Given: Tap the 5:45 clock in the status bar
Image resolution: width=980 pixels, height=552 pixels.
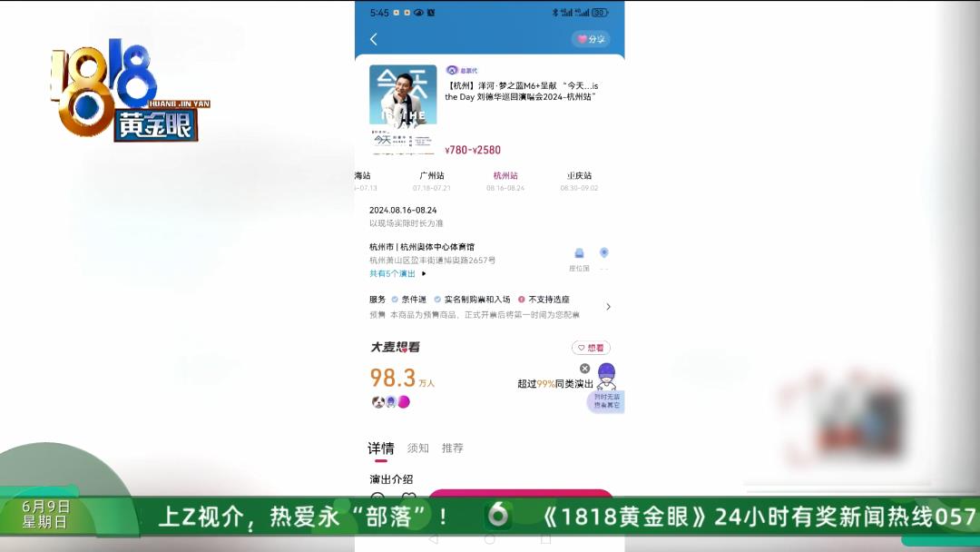Looking at the screenshot, I should tap(379, 13).
